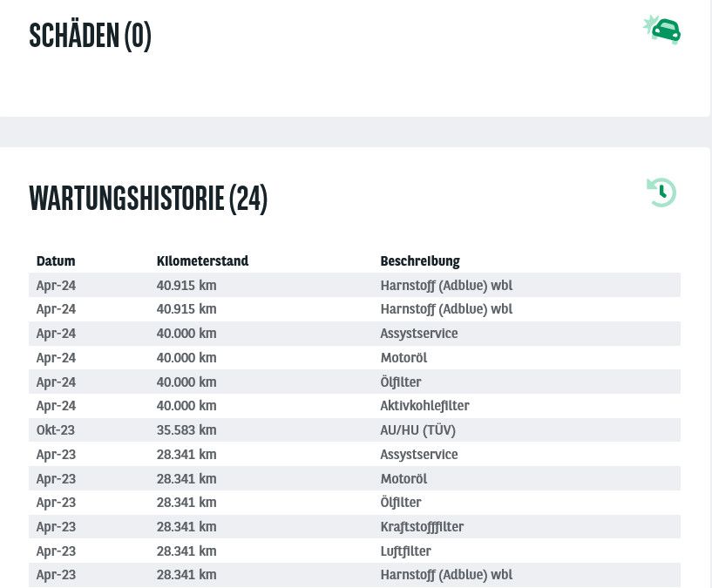Select the Apr-23 Assystservice row
This screenshot has width=712, height=588.
(355, 454)
